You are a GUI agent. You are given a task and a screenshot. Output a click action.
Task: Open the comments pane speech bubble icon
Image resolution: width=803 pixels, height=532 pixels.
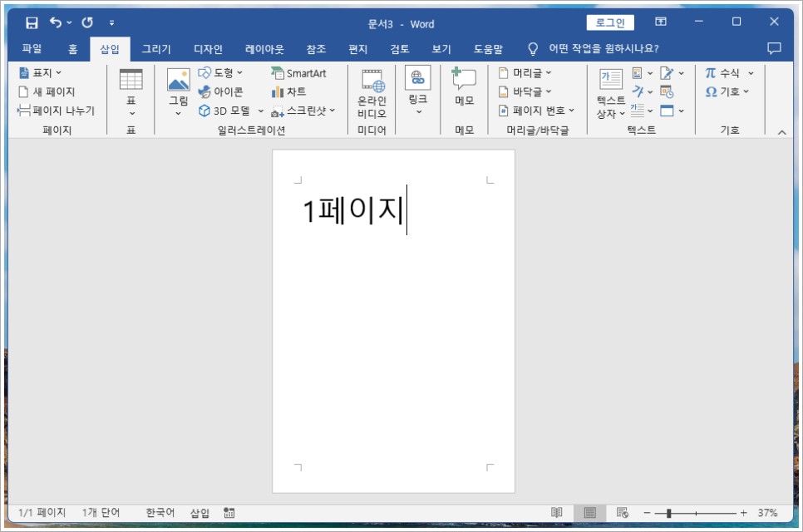(x=774, y=49)
